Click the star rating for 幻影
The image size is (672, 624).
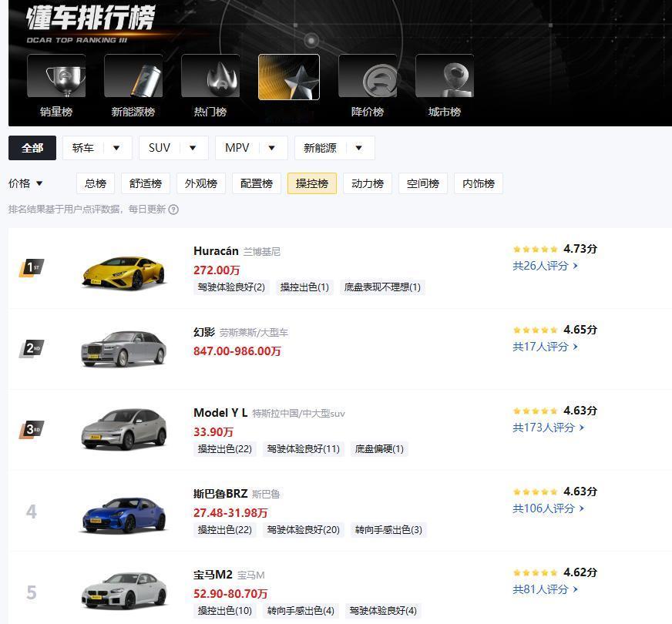[536, 330]
